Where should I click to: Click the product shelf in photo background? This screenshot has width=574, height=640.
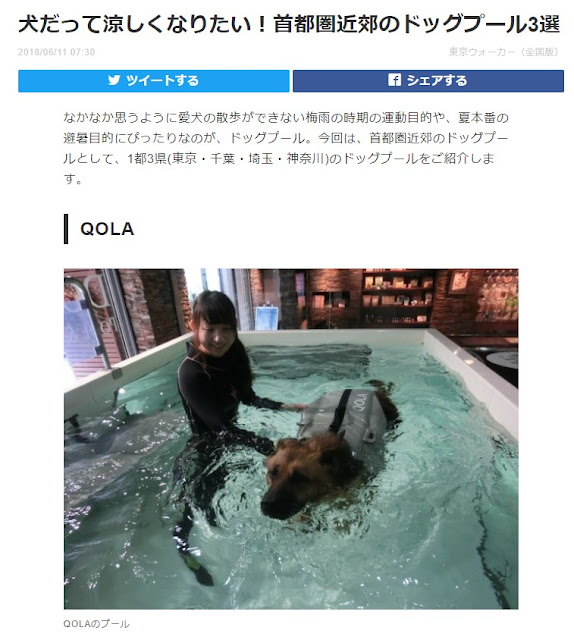point(397,298)
